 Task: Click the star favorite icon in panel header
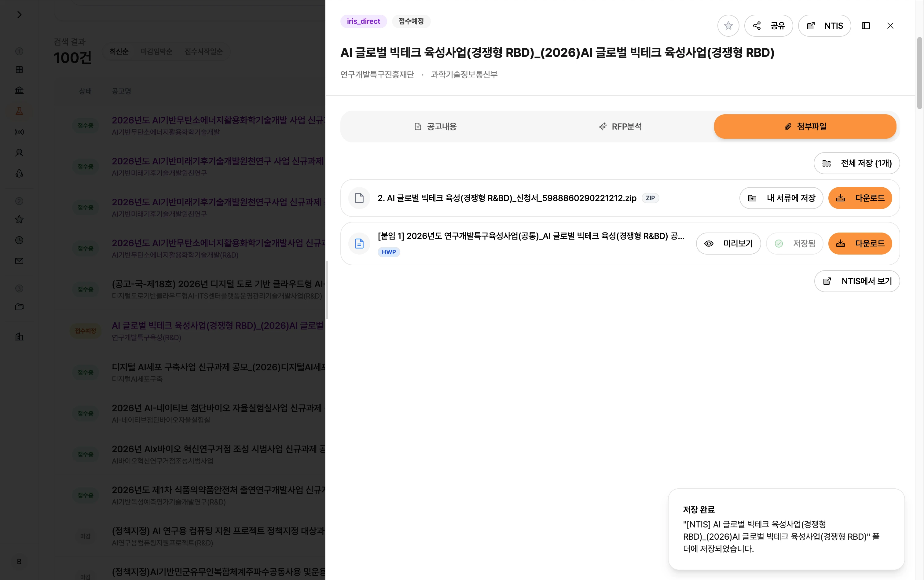728,26
